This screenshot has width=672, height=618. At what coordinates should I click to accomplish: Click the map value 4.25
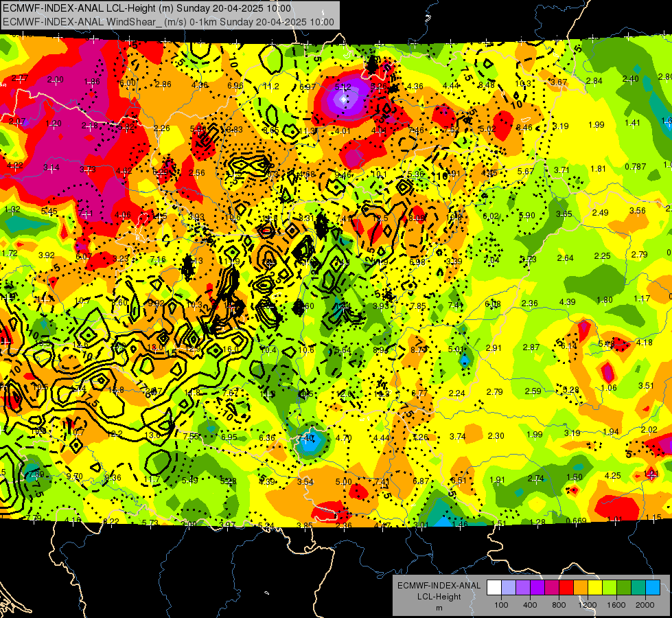coord(613,475)
